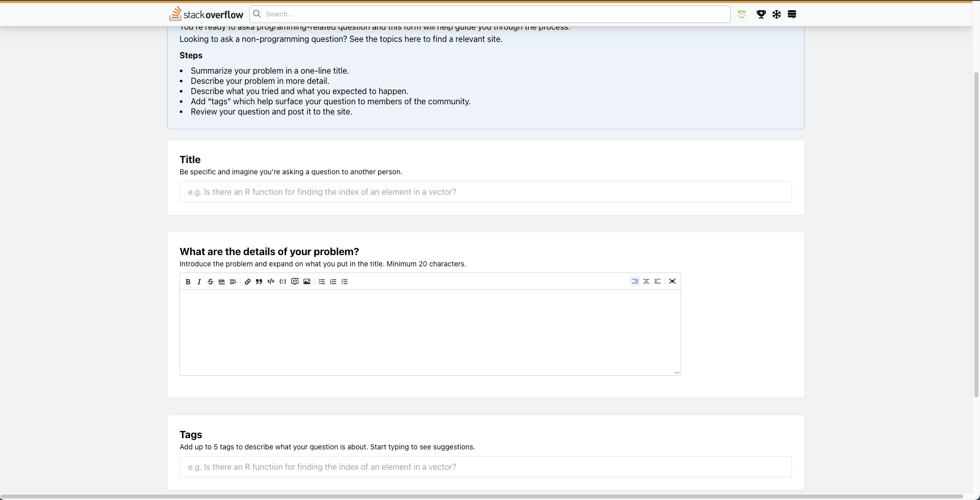Image resolution: width=980 pixels, height=500 pixels.
Task: Open the achievements trophy icon in header
Action: click(x=761, y=14)
